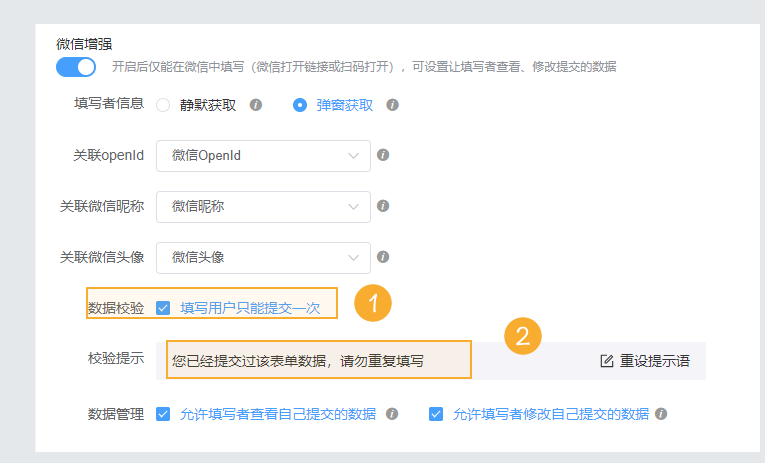This screenshot has width=765, height=463.
Task: Uncheck 允许填写者查看自己提交的数据 checkbox
Action: click(x=164, y=414)
